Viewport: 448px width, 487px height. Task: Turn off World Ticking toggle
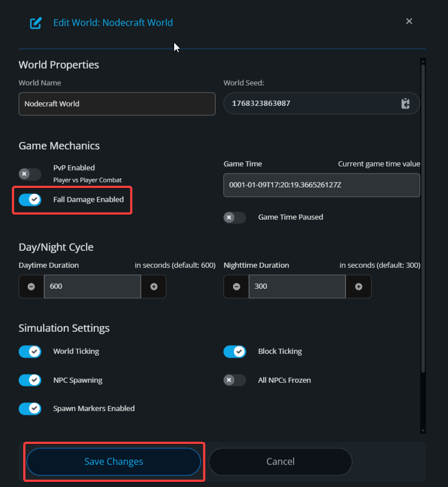pyautogui.click(x=30, y=352)
